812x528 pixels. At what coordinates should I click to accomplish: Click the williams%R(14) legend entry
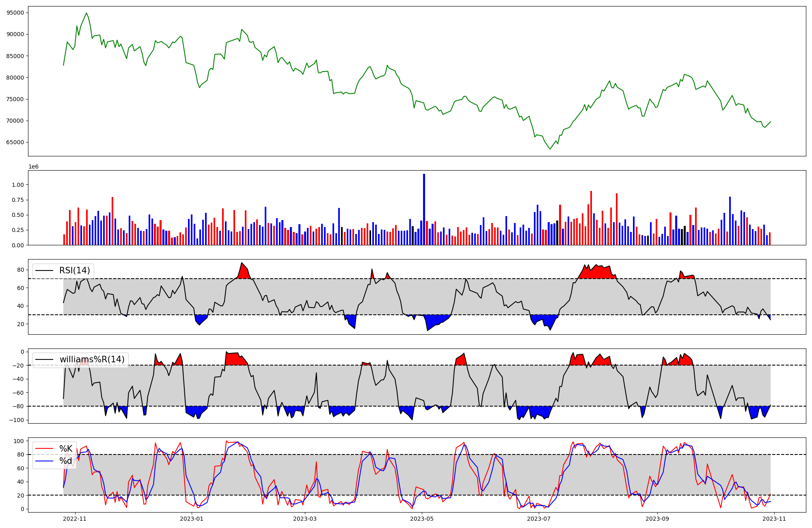pos(92,359)
